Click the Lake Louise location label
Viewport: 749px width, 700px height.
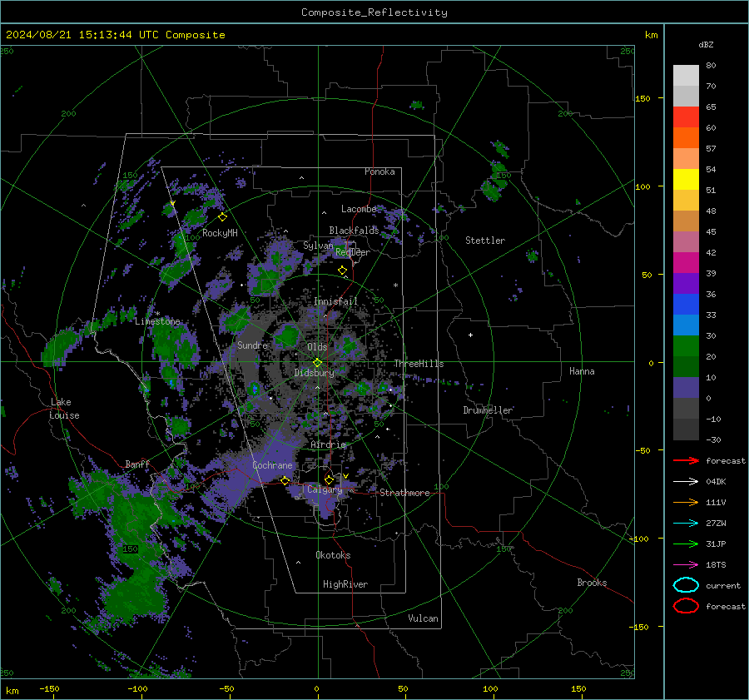point(64,409)
